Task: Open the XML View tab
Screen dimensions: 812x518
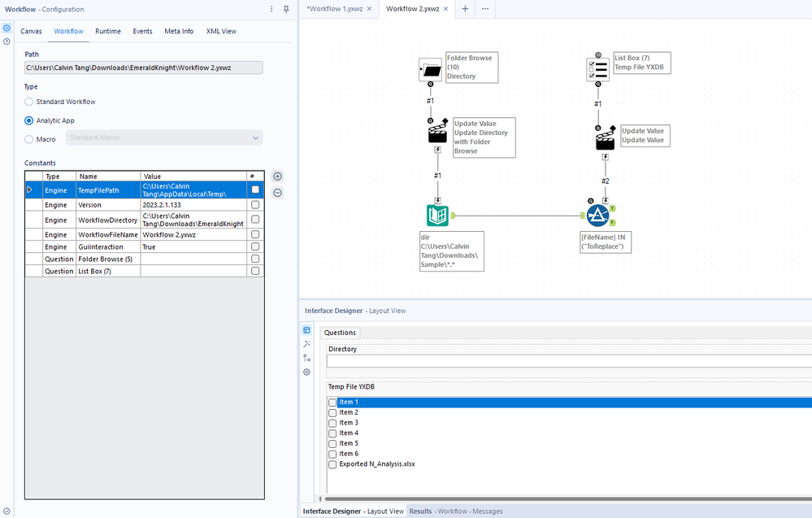Action: [x=221, y=31]
